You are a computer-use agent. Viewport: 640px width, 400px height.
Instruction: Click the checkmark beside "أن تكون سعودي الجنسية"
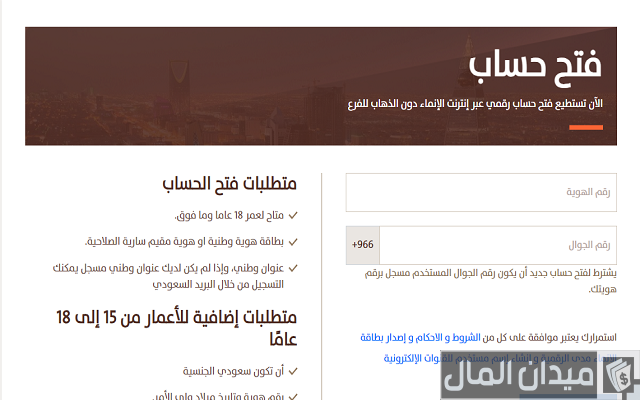(293, 371)
